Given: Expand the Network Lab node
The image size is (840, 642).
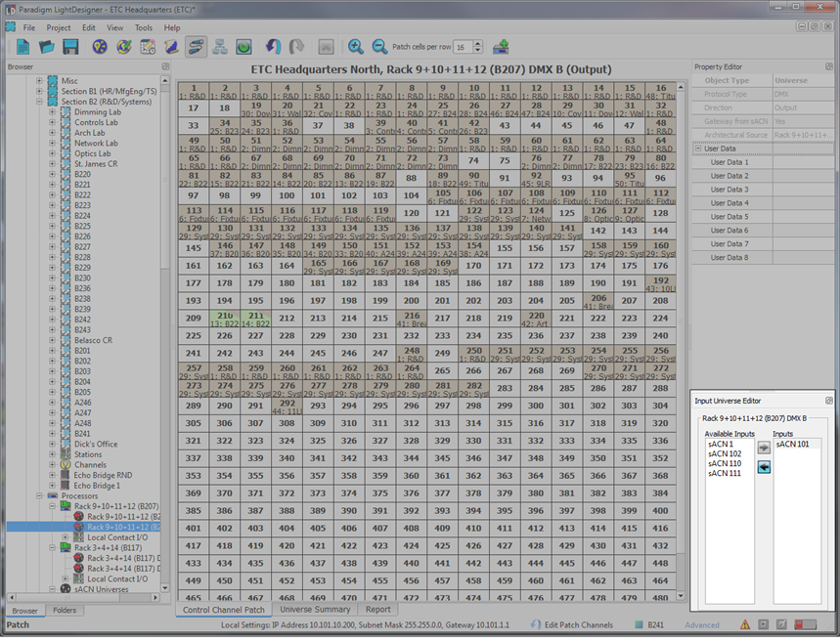Looking at the screenshot, I should [x=52, y=143].
